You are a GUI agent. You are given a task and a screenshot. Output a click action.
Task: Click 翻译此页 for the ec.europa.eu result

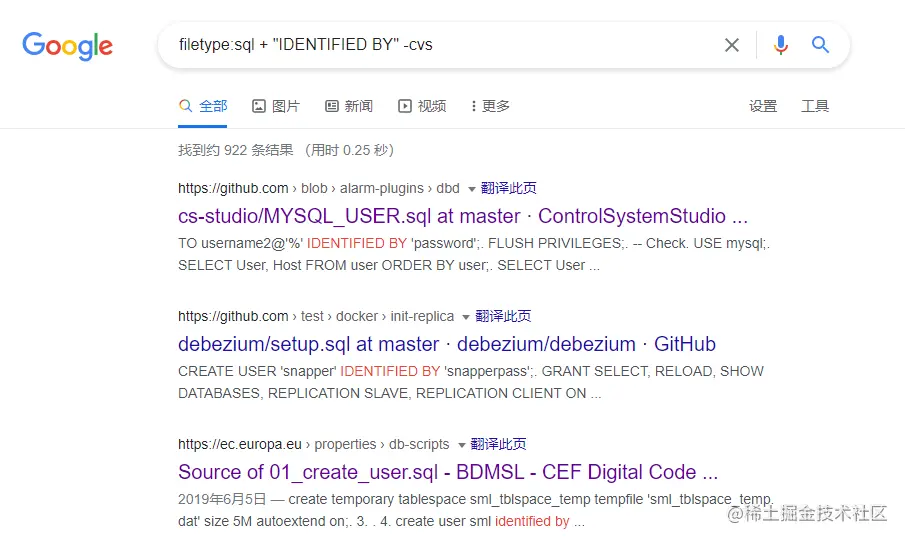tap(498, 444)
